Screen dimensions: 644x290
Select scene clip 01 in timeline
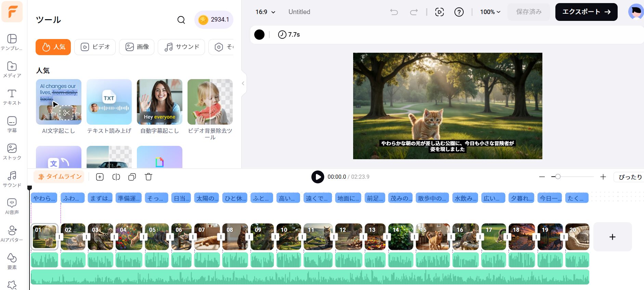click(45, 237)
